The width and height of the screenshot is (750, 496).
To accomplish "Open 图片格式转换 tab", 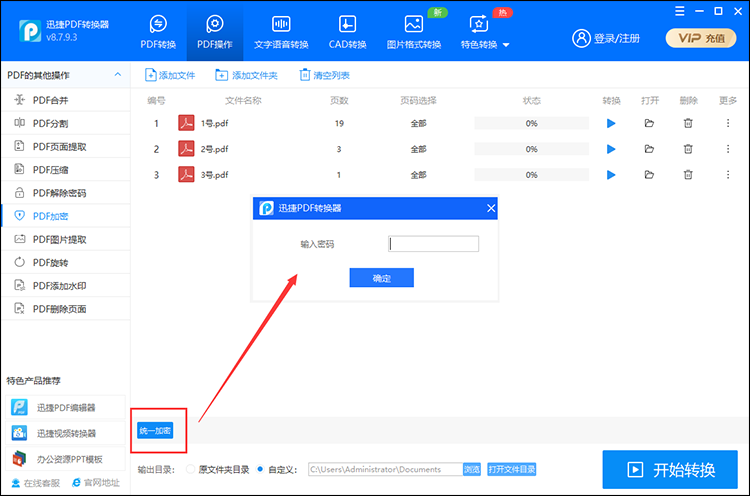I will pyautogui.click(x=414, y=33).
